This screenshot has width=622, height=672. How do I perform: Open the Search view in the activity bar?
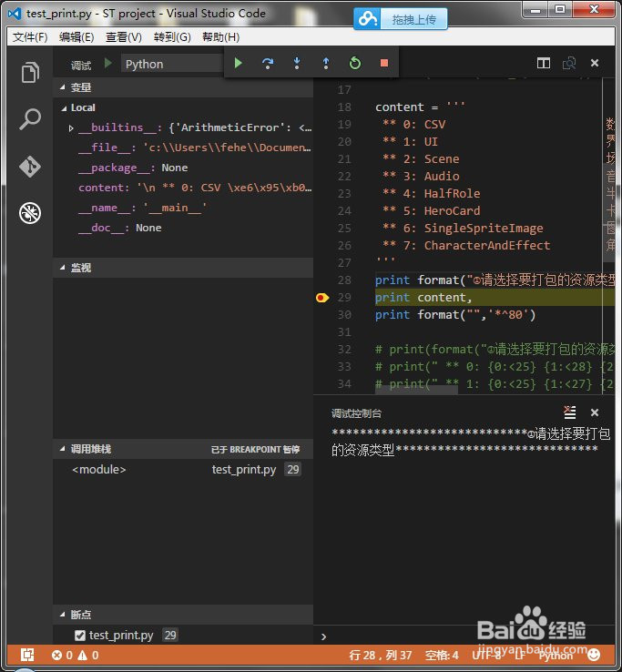click(x=30, y=119)
